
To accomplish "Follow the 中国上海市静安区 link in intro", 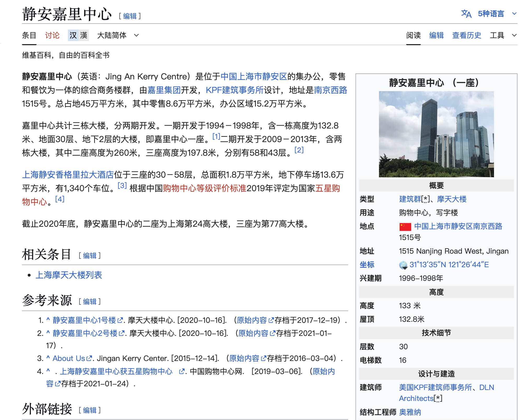I will point(254,77).
